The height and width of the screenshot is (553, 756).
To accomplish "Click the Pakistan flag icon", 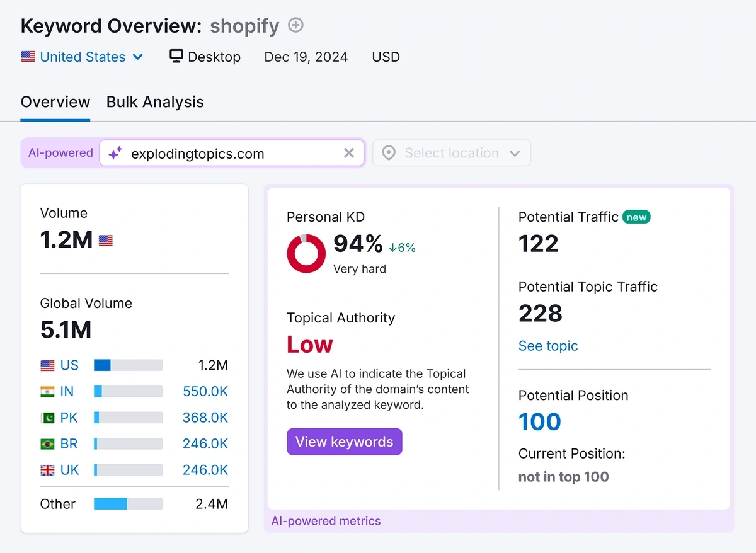I will [47, 418].
